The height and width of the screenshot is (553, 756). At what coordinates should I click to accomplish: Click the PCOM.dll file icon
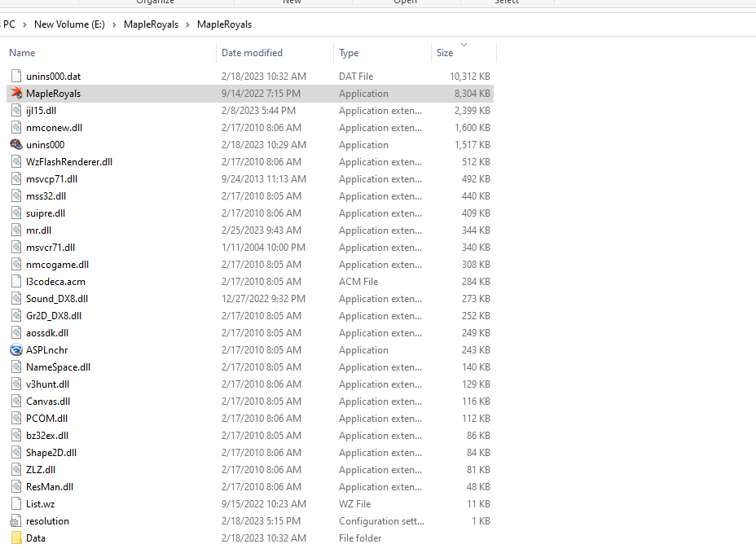click(x=16, y=419)
